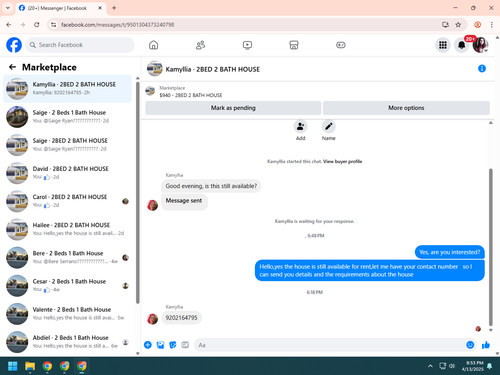
Task: Open the Marketplace storefront icon
Action: click(294, 45)
